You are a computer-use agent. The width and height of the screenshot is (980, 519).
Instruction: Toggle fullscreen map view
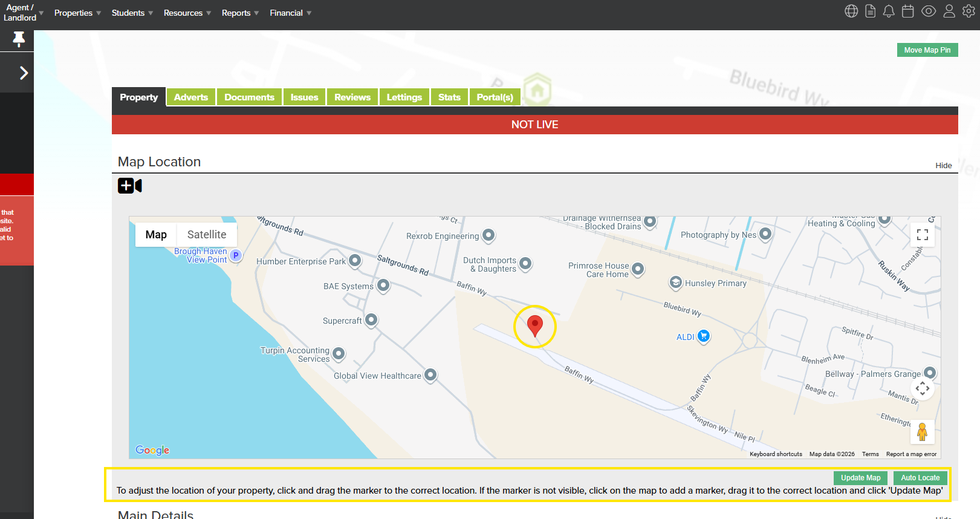tap(922, 235)
